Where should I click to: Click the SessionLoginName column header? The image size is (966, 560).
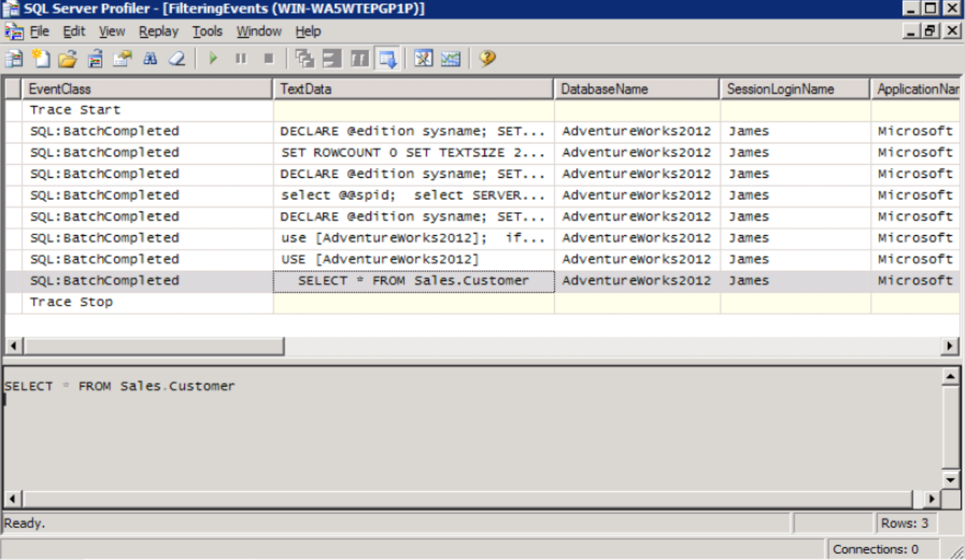coord(795,90)
